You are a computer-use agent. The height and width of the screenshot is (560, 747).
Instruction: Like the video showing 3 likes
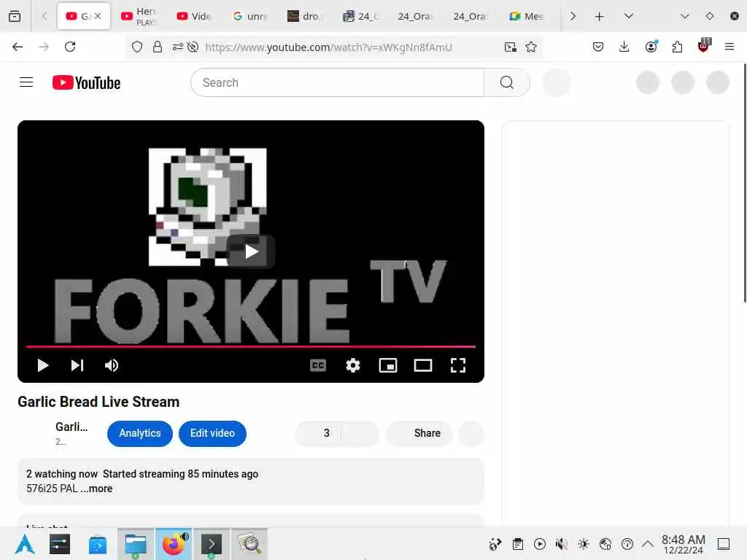[318, 433]
